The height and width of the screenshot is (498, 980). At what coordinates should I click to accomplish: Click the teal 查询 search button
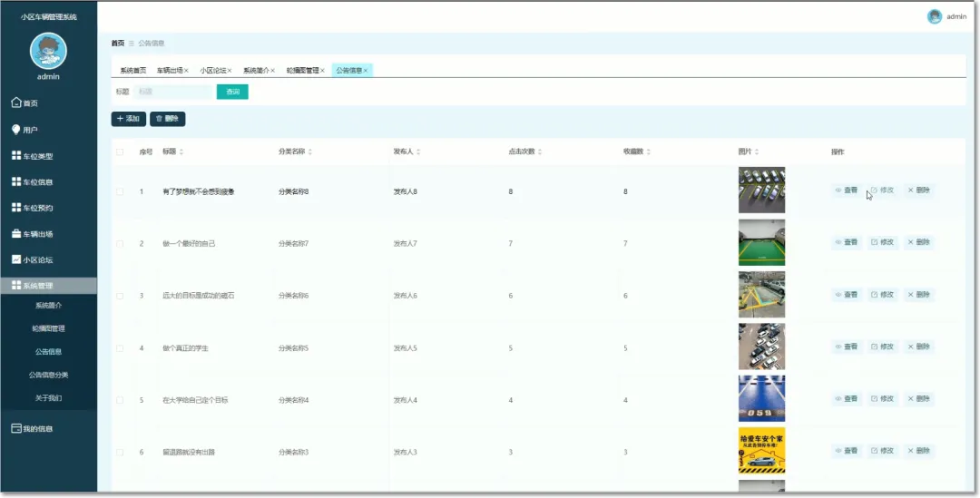pos(232,92)
